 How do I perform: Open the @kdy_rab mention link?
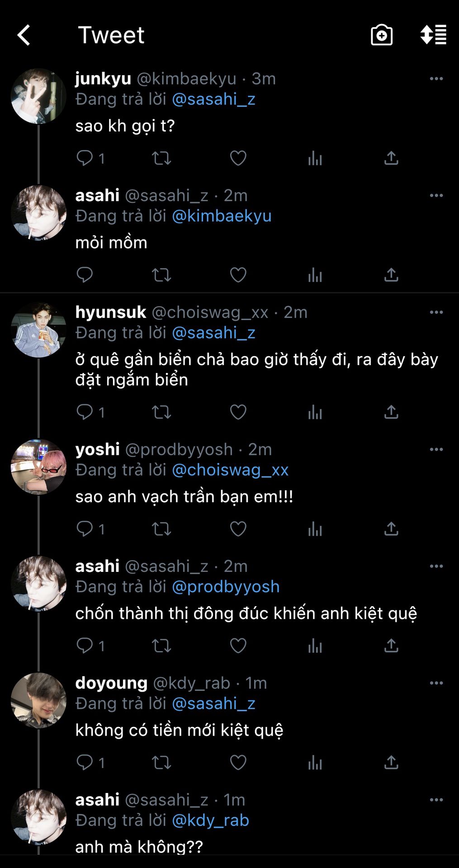coord(210,820)
